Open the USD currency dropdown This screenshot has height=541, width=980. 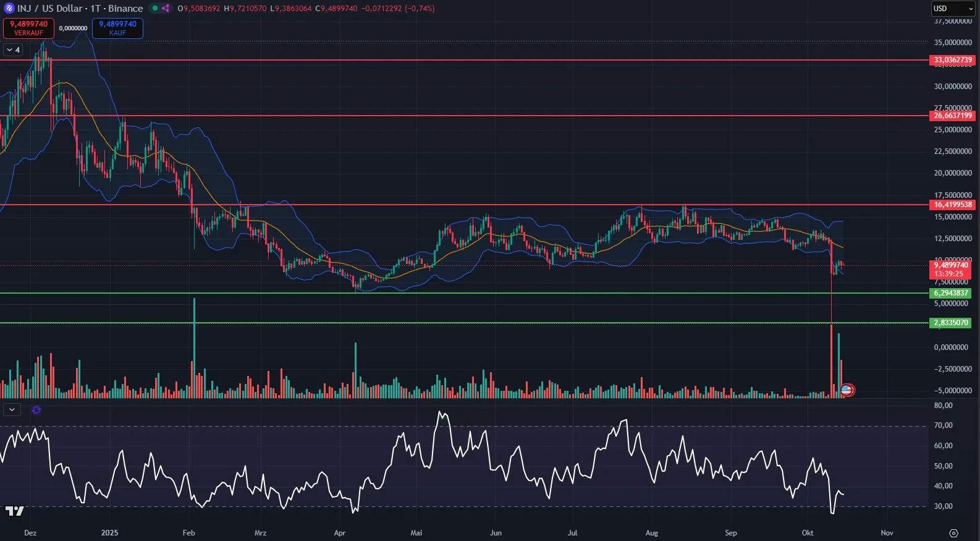[x=952, y=9]
